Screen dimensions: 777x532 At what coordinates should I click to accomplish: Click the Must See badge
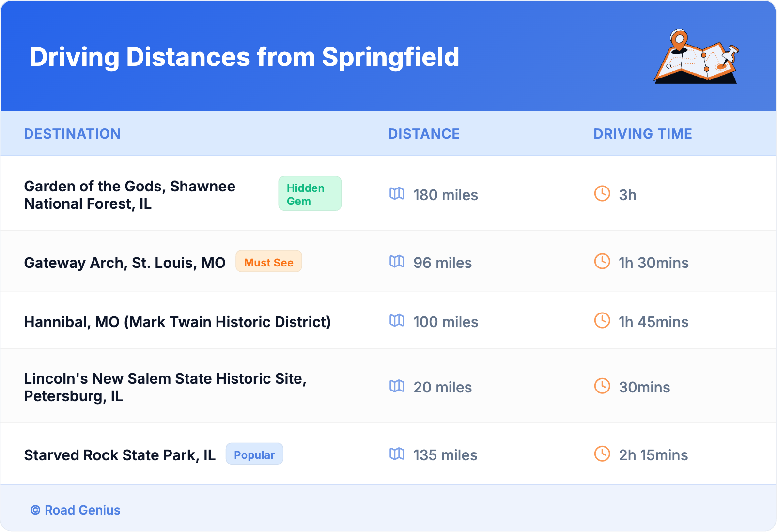pos(269,262)
